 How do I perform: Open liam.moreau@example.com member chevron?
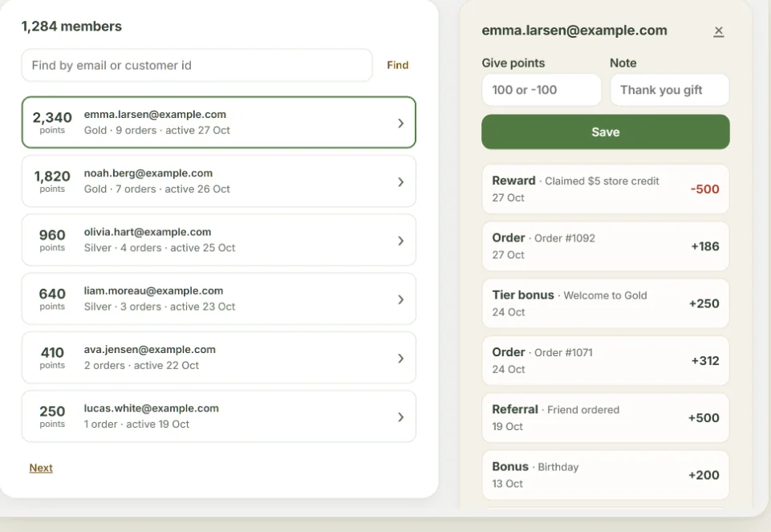tap(400, 299)
